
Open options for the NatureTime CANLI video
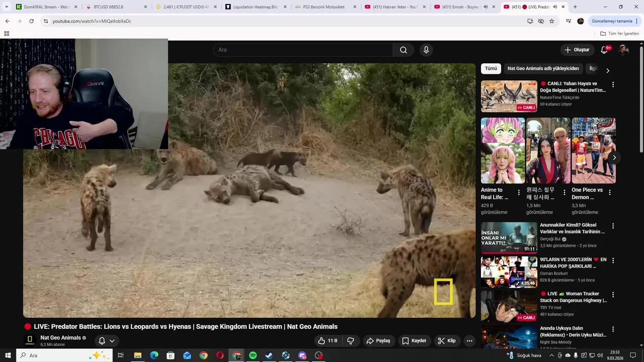(613, 84)
